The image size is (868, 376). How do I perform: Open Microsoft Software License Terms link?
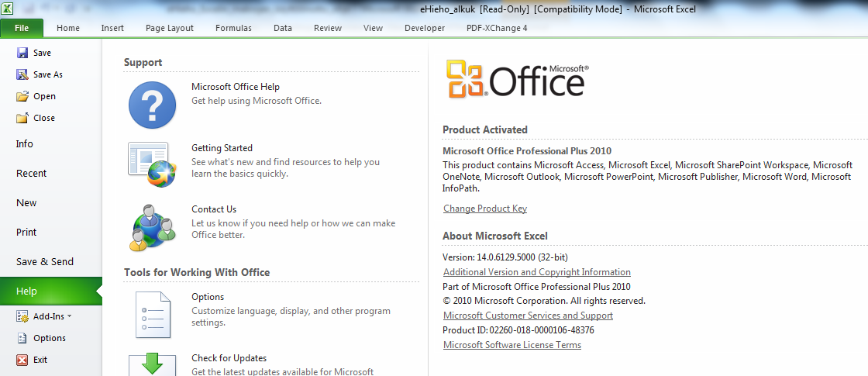point(512,344)
